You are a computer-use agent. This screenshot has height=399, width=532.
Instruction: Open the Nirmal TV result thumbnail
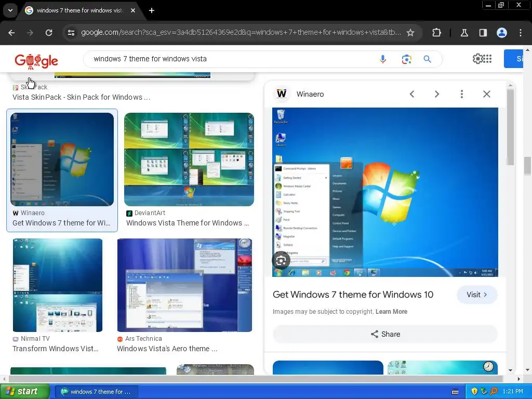(58, 285)
